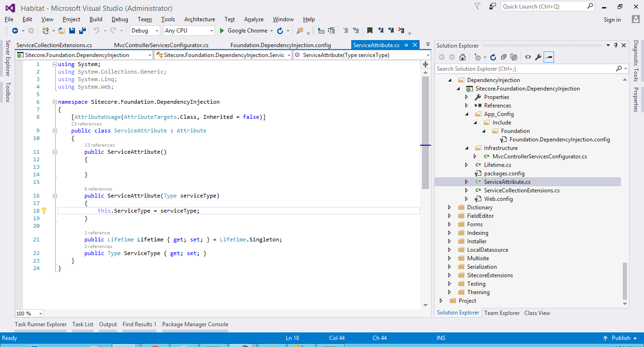Click the lightbulb quick actions icon on line 18
The image size is (644, 347).
pos(44,211)
